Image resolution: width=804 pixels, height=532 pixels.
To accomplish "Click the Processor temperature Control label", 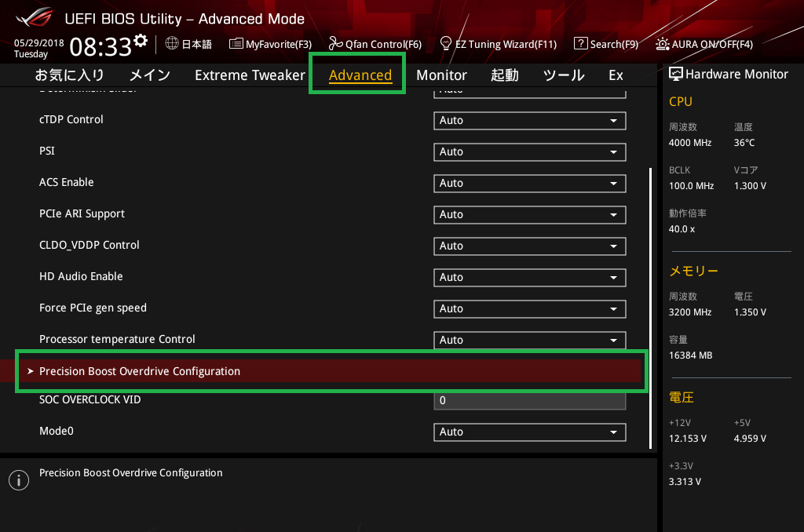I will click(117, 339).
